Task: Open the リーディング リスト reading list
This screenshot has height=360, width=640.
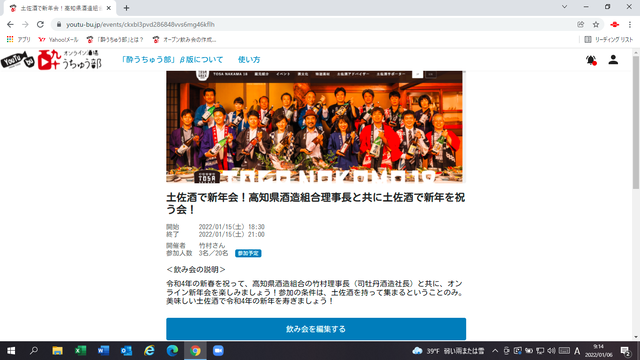Action: (609, 40)
